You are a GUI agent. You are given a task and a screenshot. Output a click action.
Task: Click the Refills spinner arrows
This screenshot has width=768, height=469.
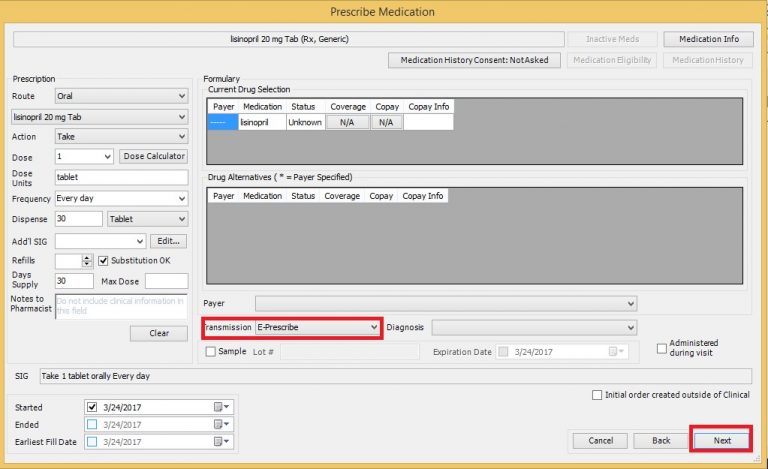point(88,260)
